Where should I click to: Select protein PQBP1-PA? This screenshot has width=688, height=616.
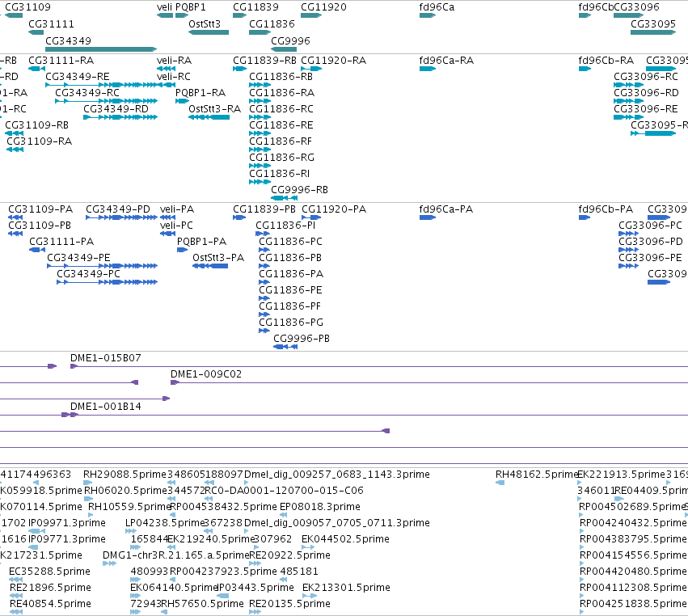click(x=202, y=242)
